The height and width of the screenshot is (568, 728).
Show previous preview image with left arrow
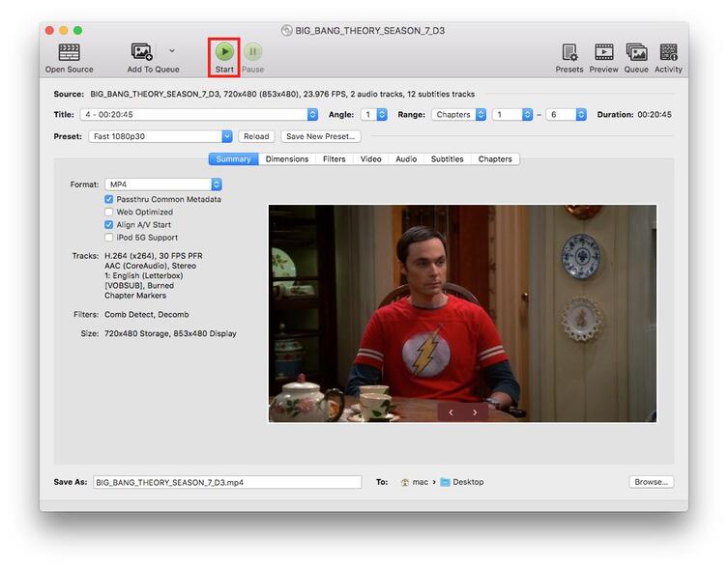(x=451, y=412)
